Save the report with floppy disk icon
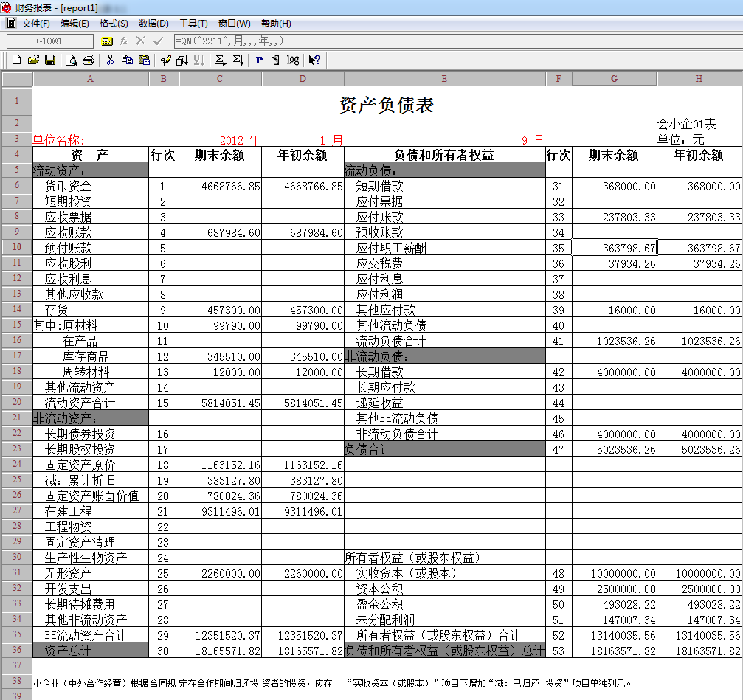Image resolution: width=743 pixels, height=700 pixels. click(x=50, y=60)
